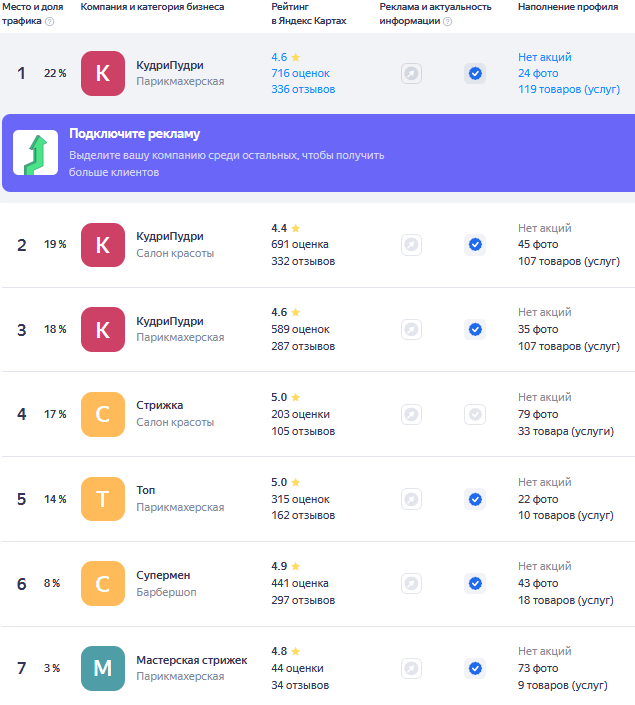Image resolution: width=635 pixels, height=705 pixels.
Task: Click '44 оценки' text
Action: [x=297, y=669]
